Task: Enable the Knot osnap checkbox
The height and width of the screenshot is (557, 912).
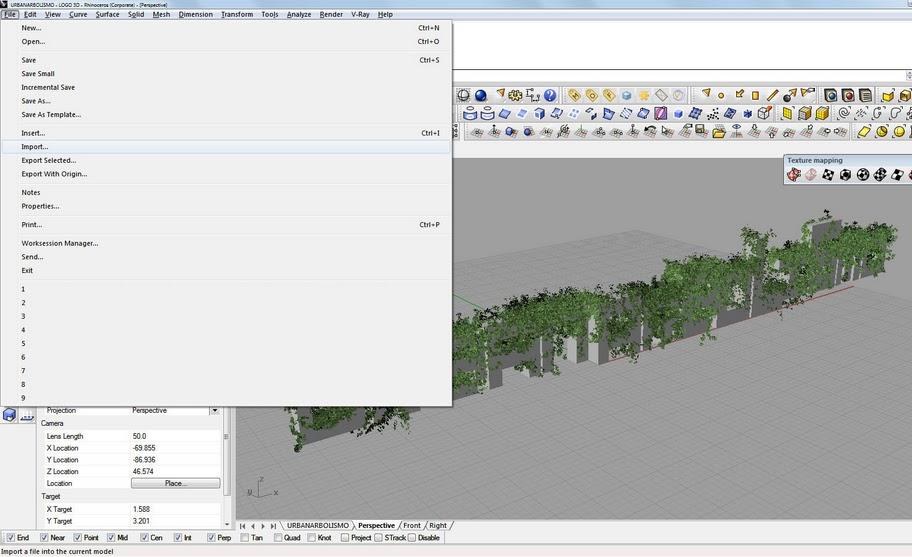Action: (x=312, y=538)
